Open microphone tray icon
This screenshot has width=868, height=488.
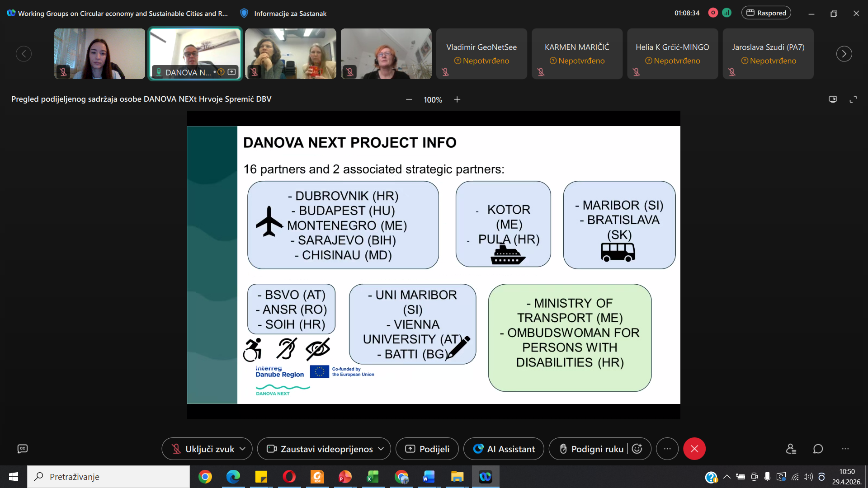click(x=768, y=477)
